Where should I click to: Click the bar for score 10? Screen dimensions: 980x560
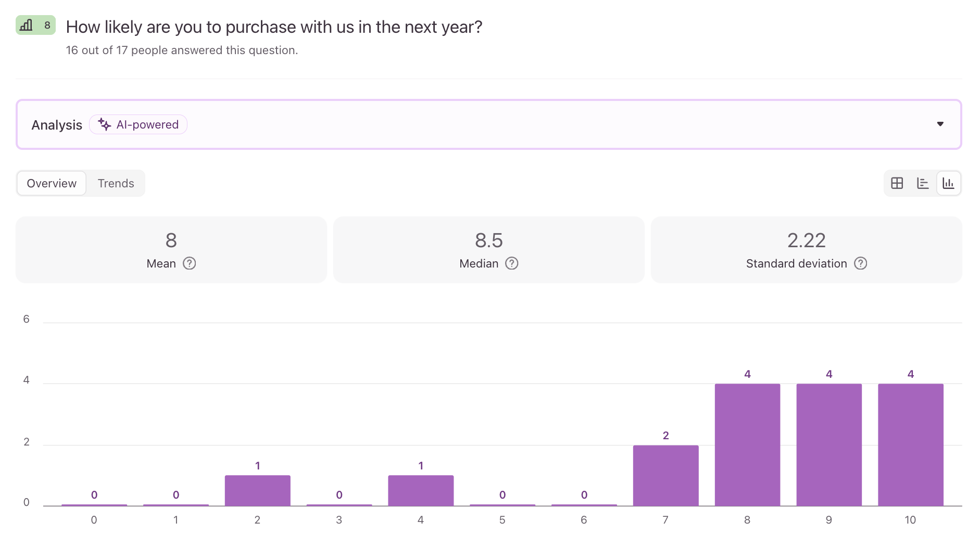[x=910, y=444]
